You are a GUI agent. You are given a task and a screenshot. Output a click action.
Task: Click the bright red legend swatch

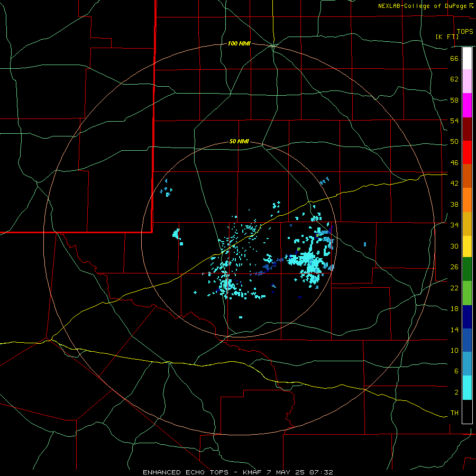click(467, 152)
